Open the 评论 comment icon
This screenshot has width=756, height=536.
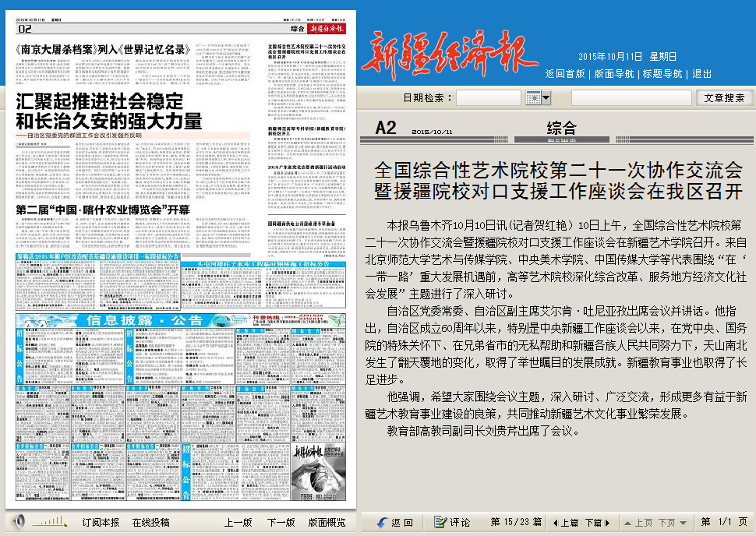point(440,522)
